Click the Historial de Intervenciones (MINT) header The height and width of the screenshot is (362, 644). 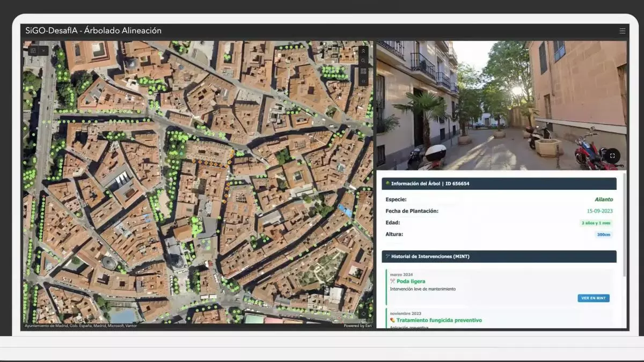[x=499, y=256]
